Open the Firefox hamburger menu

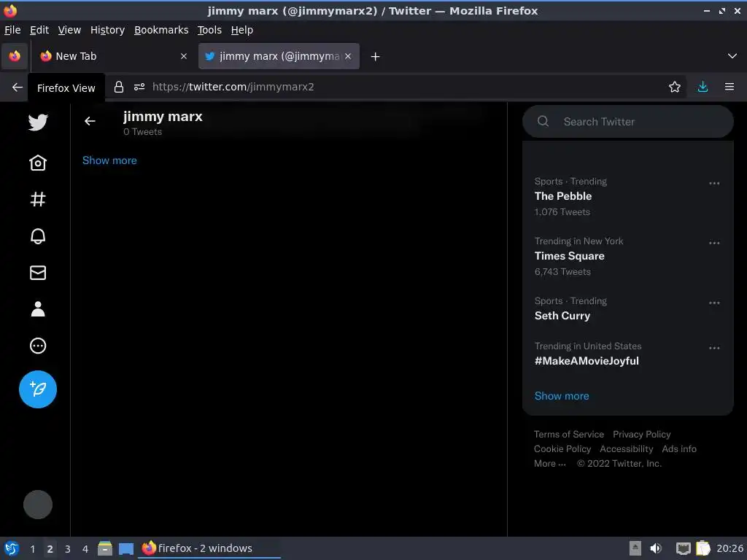pos(729,87)
